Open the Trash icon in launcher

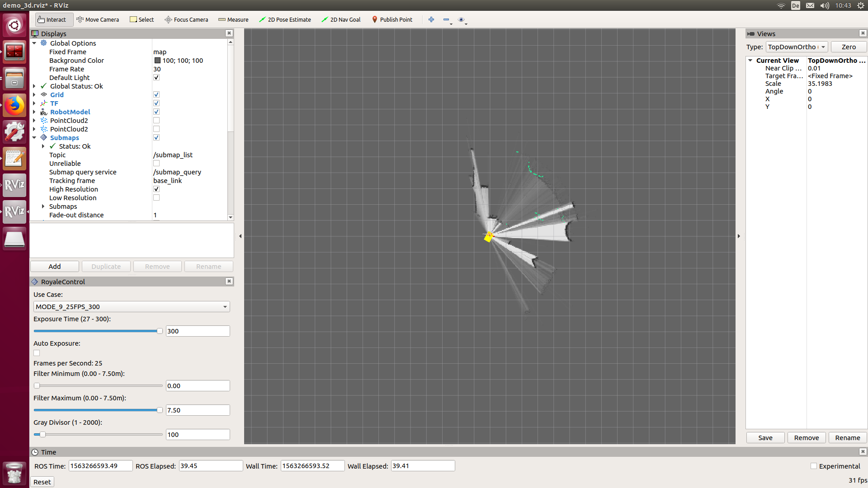point(14,473)
